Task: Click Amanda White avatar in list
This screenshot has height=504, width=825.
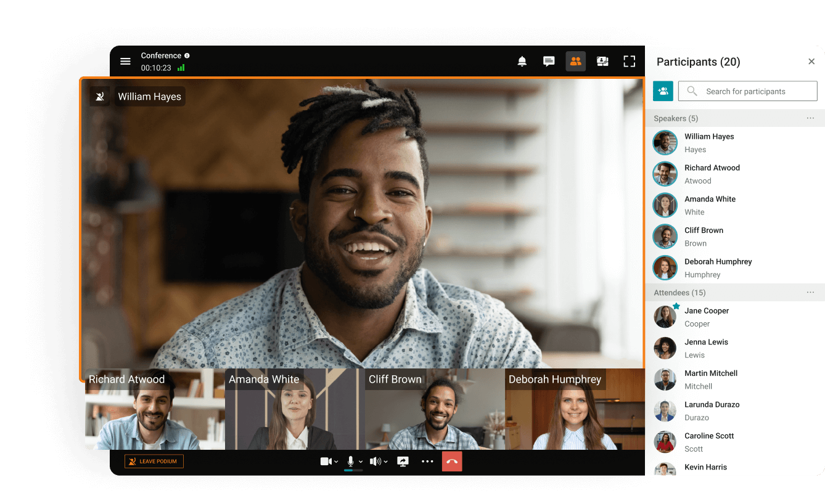Action: tap(665, 206)
